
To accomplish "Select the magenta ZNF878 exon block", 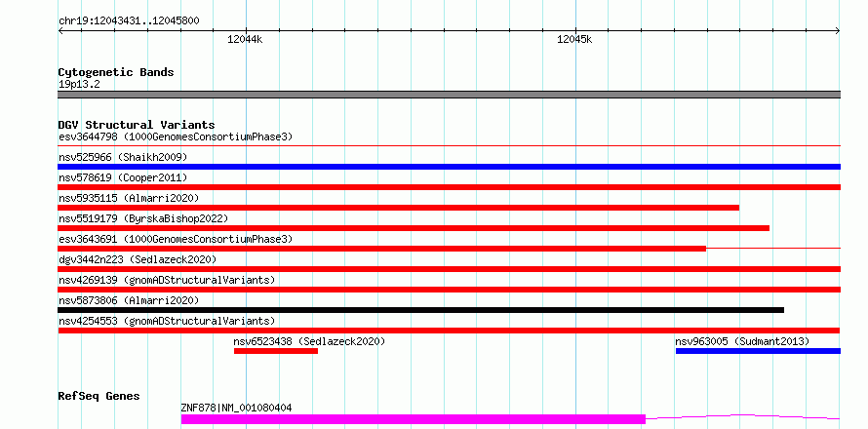I will (x=413, y=419).
